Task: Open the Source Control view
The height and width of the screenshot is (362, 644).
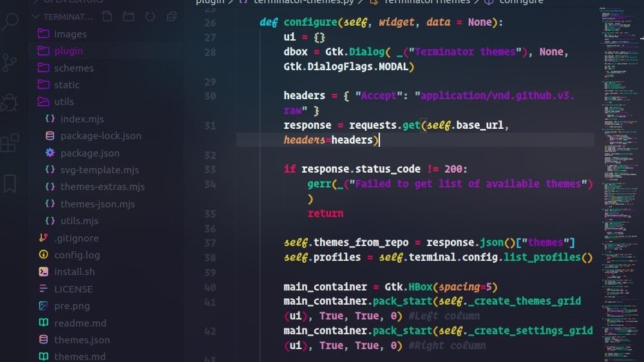Action: tap(10, 62)
